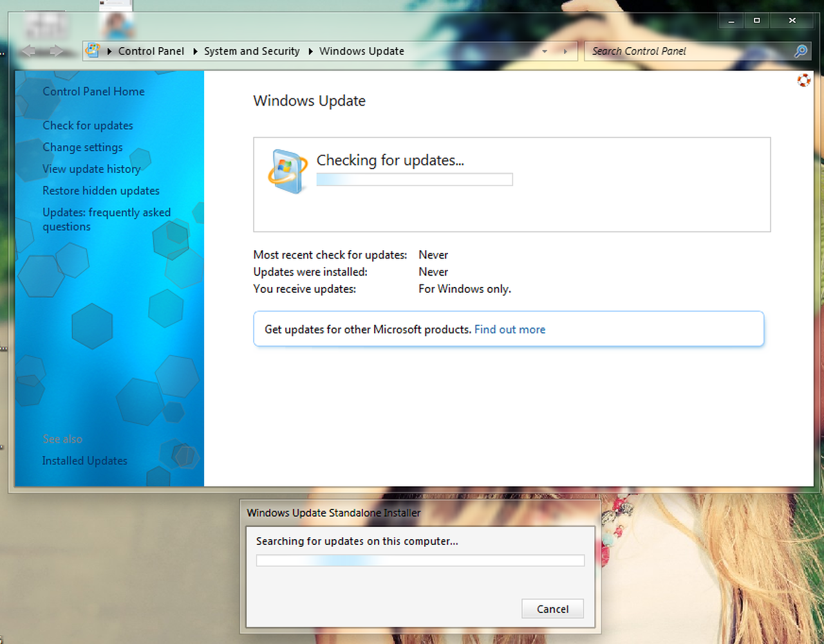This screenshot has width=824, height=644.
Task: Open Restore hidden updates
Action: click(x=101, y=190)
